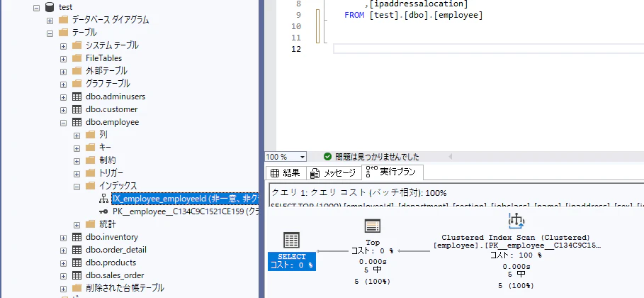Expand the FileTables folder
Screen dimensions: 644x298
[63, 58]
